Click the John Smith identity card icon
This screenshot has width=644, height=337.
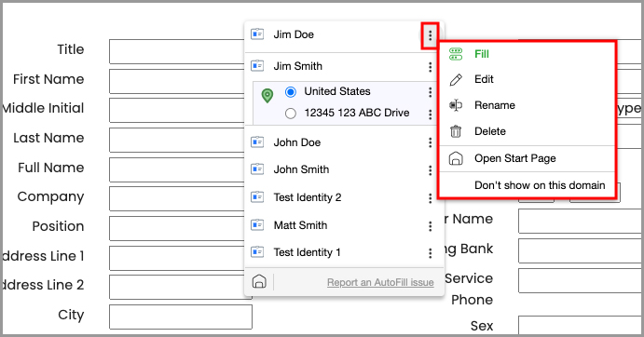click(257, 169)
